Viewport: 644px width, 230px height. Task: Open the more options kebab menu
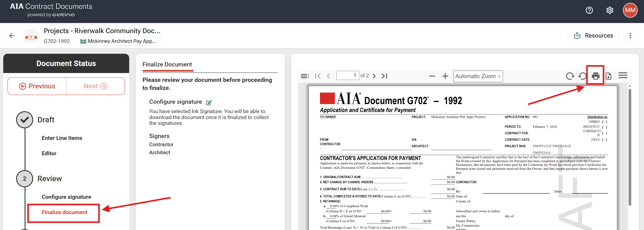coord(630,36)
